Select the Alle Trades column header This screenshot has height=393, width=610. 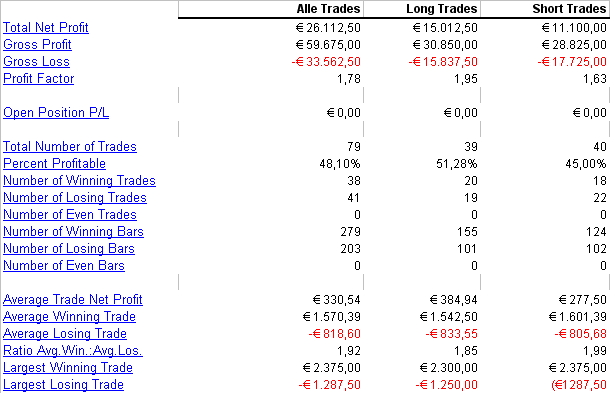tap(328, 9)
